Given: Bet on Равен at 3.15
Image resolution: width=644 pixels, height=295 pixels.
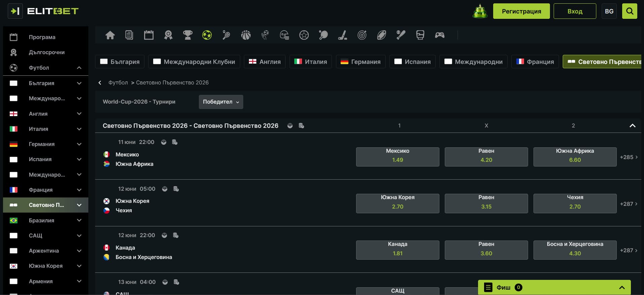Looking at the screenshot, I should click(486, 204).
